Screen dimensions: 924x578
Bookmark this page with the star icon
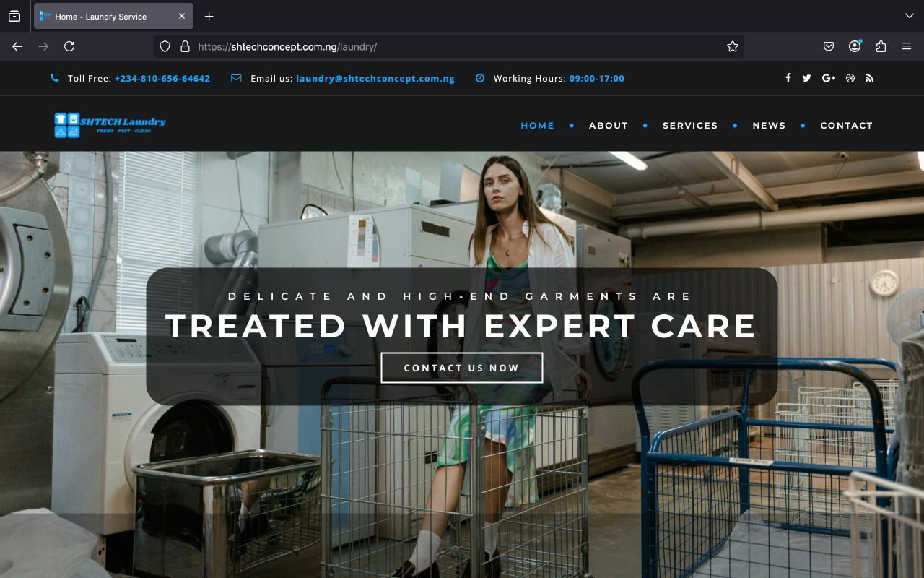point(733,46)
